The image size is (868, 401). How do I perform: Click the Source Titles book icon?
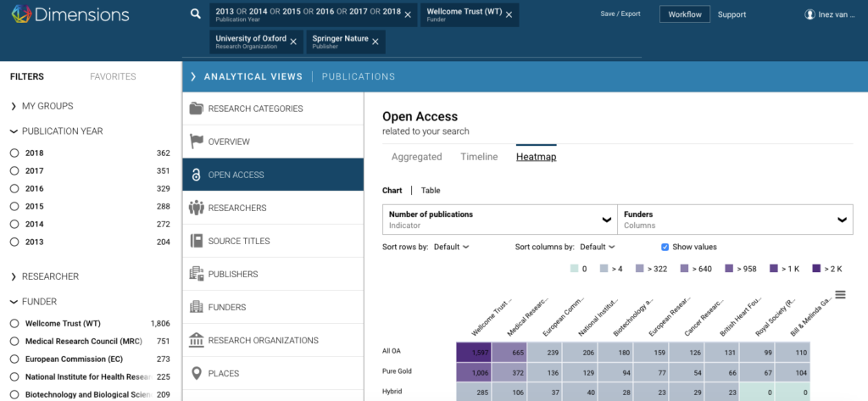pos(196,241)
